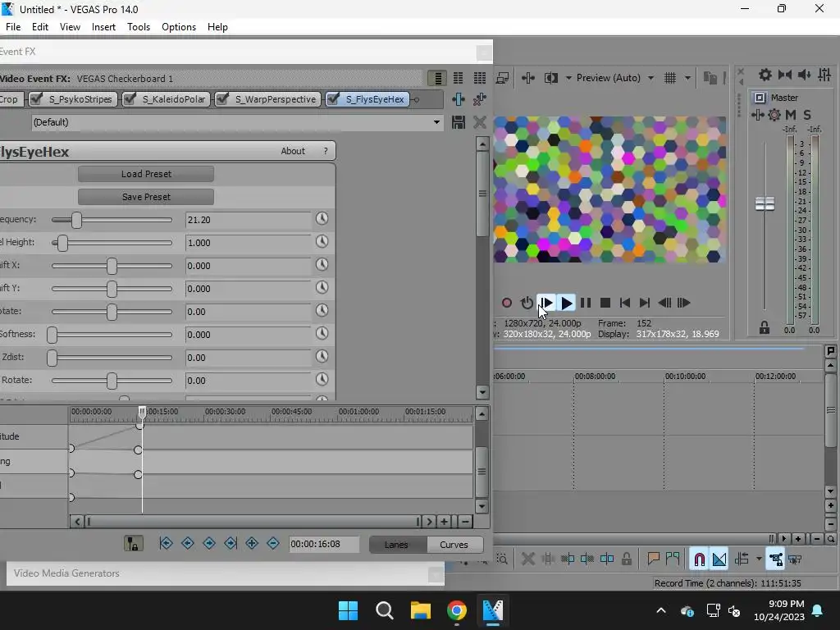Jump to Last Keyframe icon
This screenshot has width=840, height=630.
click(231, 543)
